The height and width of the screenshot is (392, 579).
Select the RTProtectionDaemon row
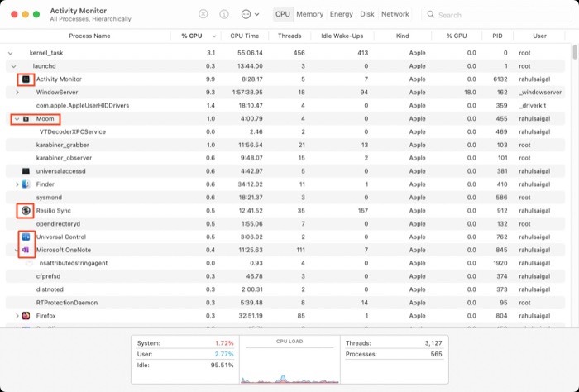[285, 303]
